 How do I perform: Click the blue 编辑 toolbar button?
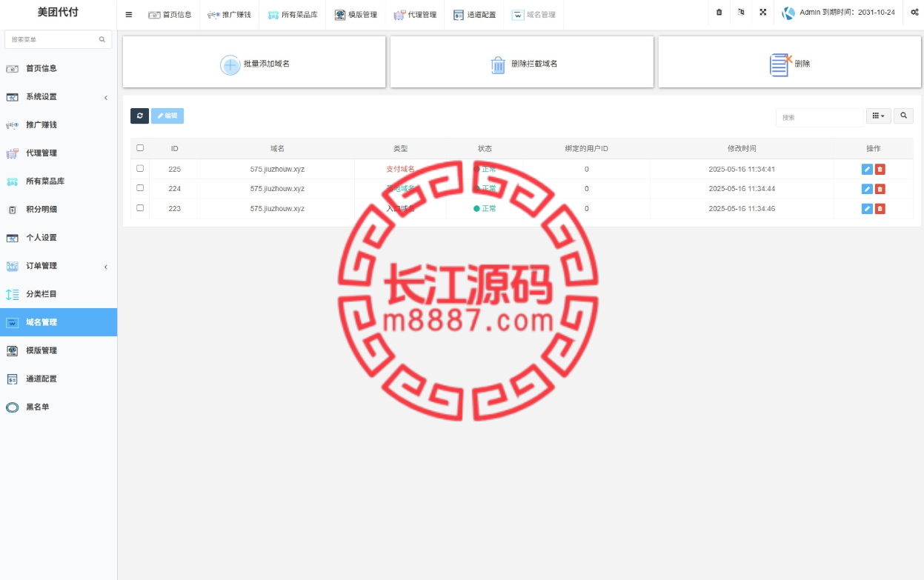(167, 116)
